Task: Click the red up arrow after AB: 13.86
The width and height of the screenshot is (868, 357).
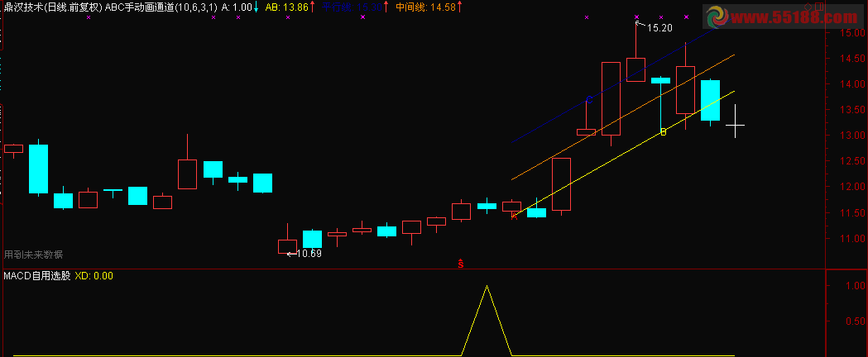Action: click(x=312, y=7)
